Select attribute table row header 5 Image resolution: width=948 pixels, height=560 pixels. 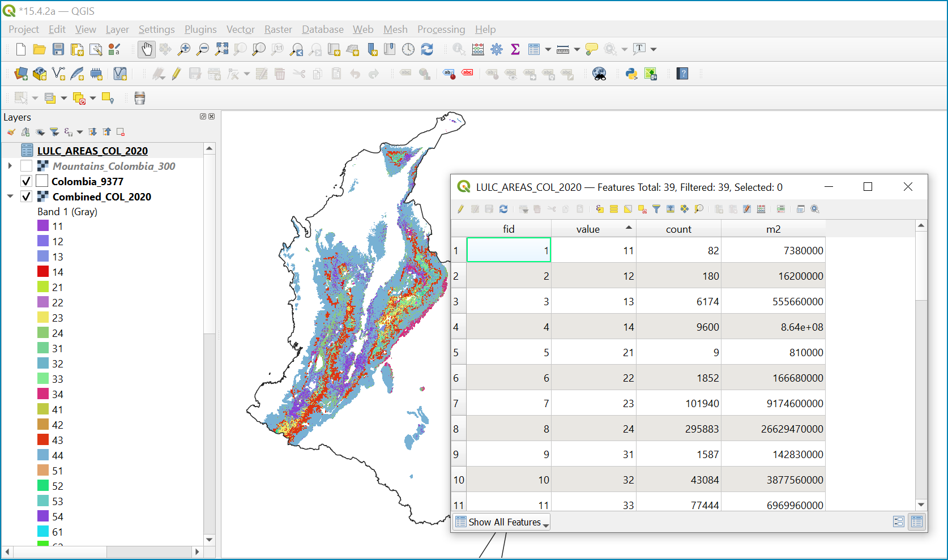click(x=459, y=352)
